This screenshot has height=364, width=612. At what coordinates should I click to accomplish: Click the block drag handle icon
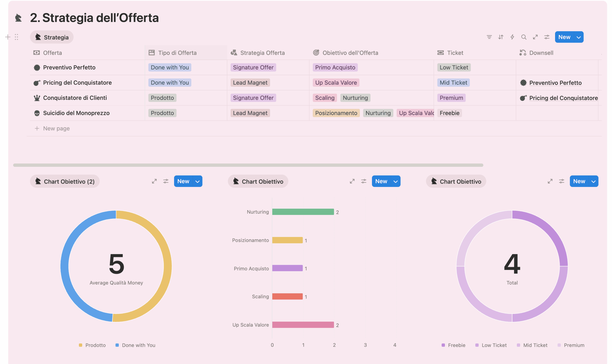coord(16,37)
